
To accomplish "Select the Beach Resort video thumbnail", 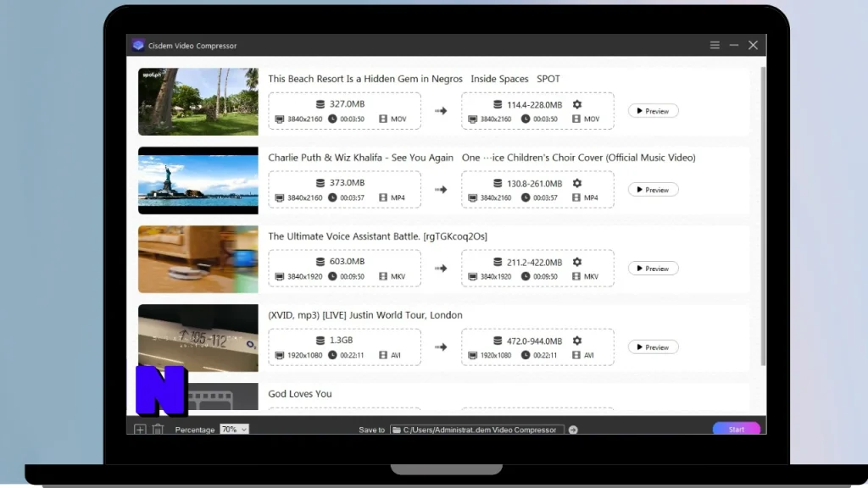I will (x=198, y=102).
